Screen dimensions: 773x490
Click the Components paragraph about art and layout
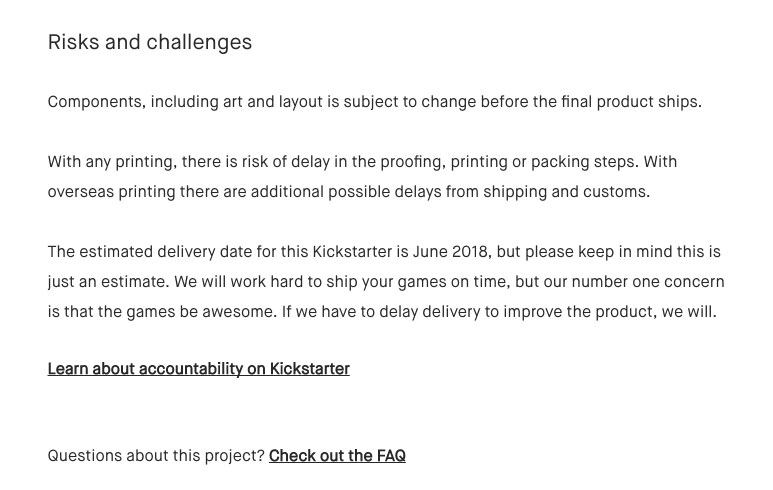[375, 102]
